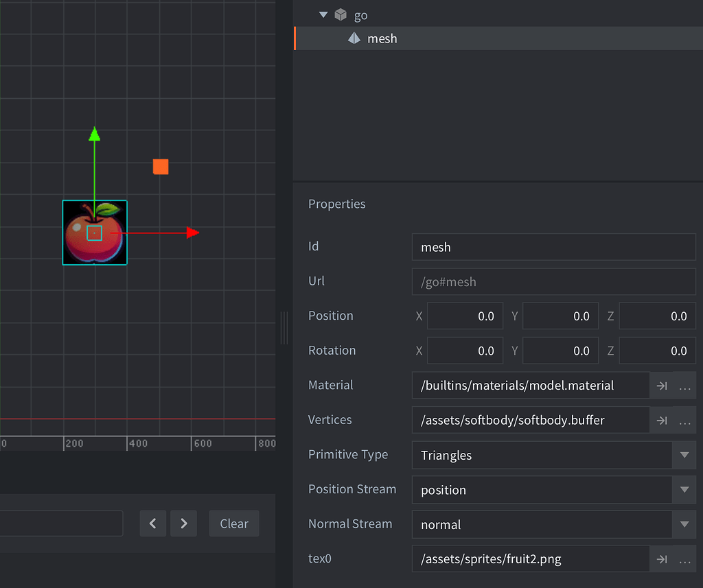Image resolution: width=703 pixels, height=588 pixels.
Task: Click the apple sprite in the scene view
Action: pos(95,233)
